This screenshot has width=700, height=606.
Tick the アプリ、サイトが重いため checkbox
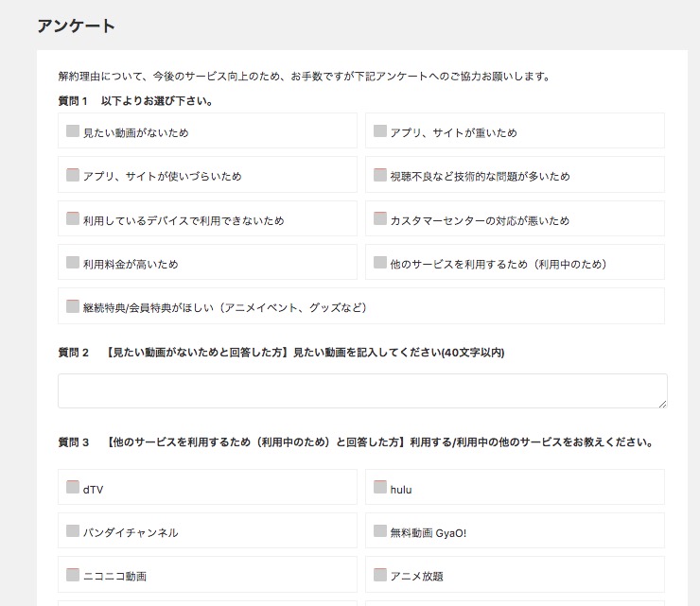[380, 130]
